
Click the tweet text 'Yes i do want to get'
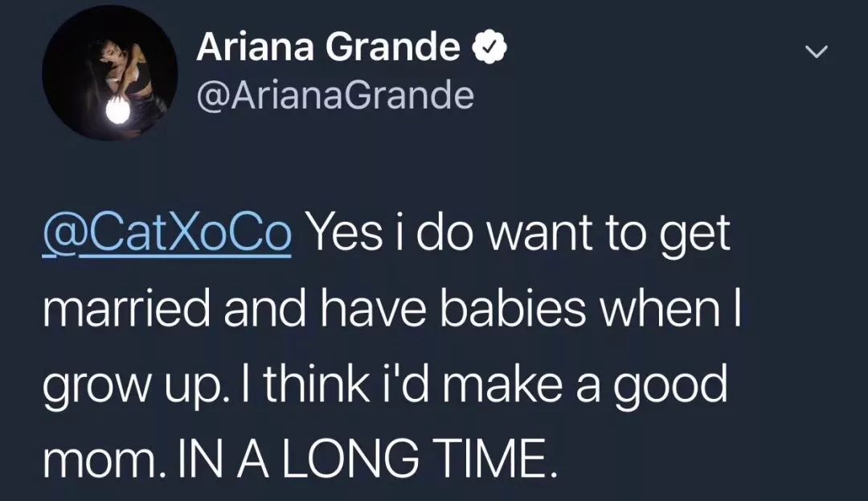[x=519, y=234]
